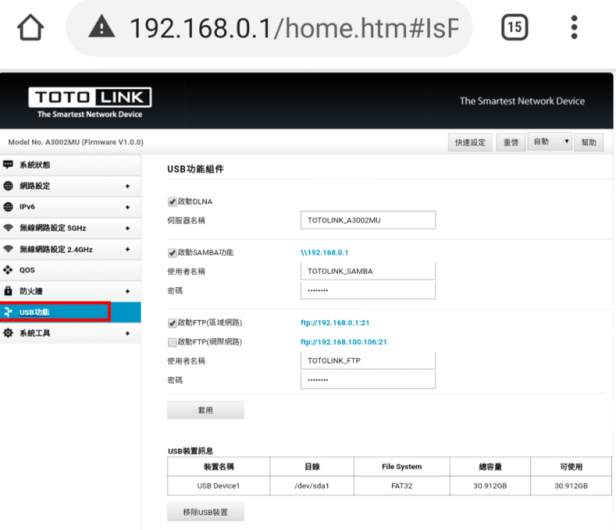
Task: Open the 防火牆 menu item
Action: point(70,291)
